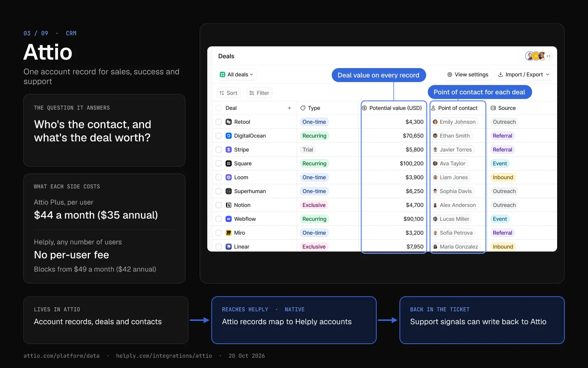Open the Exclusive type tag for Notion
Image resolution: width=588 pixels, height=368 pixels.
point(314,205)
